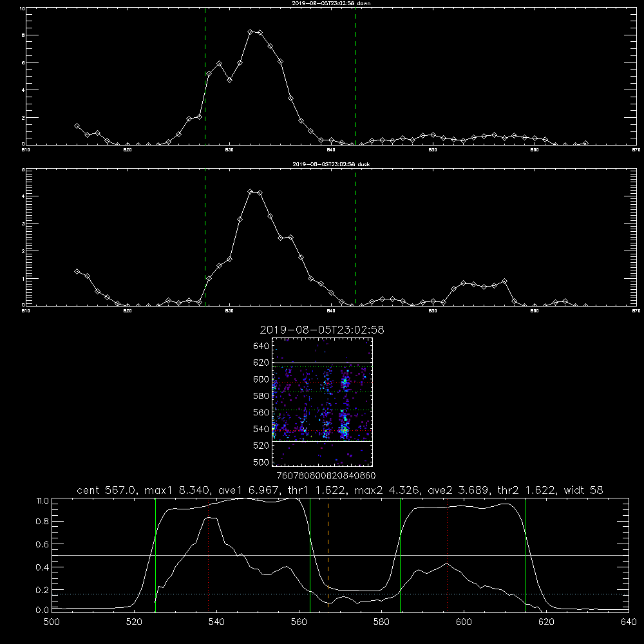Click the 'thr2 1.622' value in the stats line
The image size is (644, 644).
pyautogui.click(x=526, y=490)
